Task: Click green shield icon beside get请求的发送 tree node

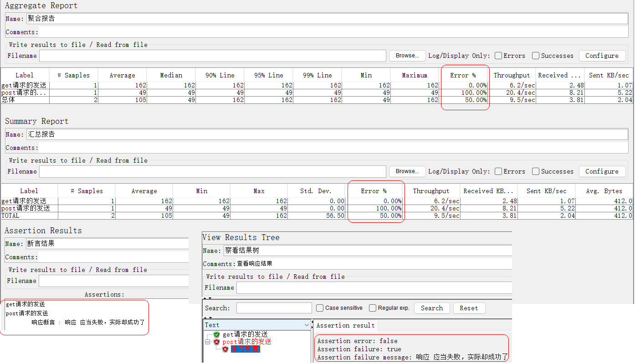Action: [216, 335]
